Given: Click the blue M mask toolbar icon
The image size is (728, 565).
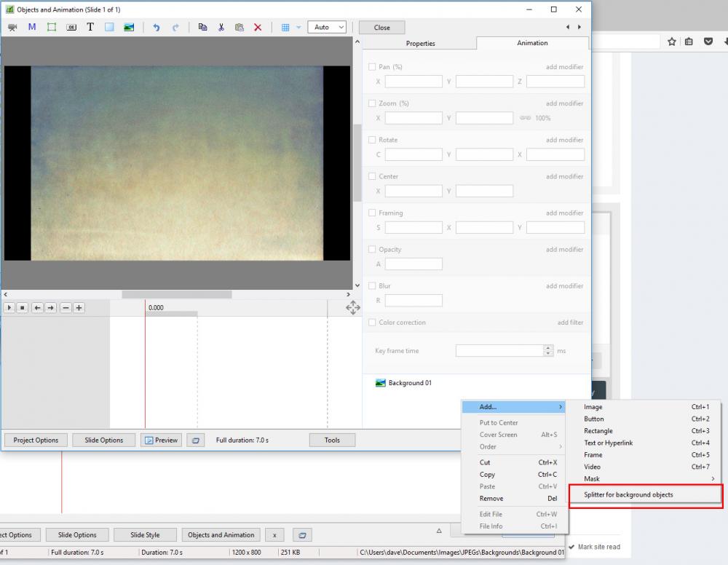Looking at the screenshot, I should (x=32, y=27).
